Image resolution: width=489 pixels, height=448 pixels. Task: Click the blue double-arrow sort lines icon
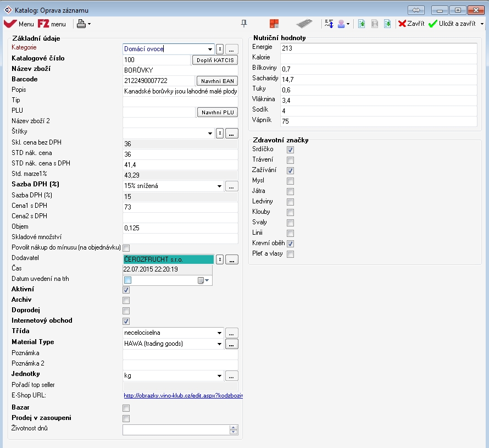click(329, 24)
